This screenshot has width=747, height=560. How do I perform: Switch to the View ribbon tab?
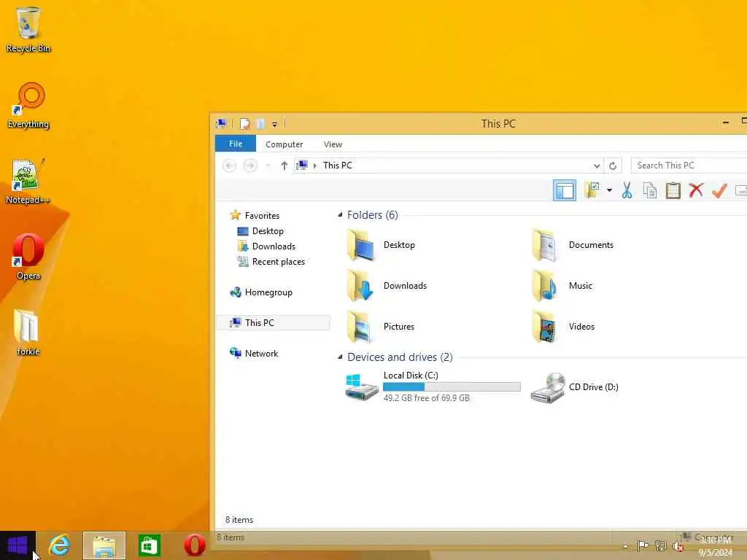333,144
